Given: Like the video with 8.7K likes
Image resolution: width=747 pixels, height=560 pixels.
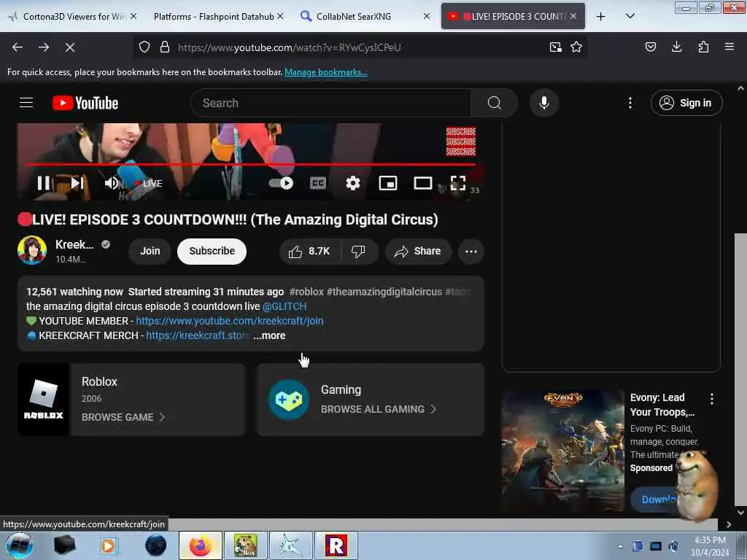Looking at the screenshot, I should tap(309, 251).
